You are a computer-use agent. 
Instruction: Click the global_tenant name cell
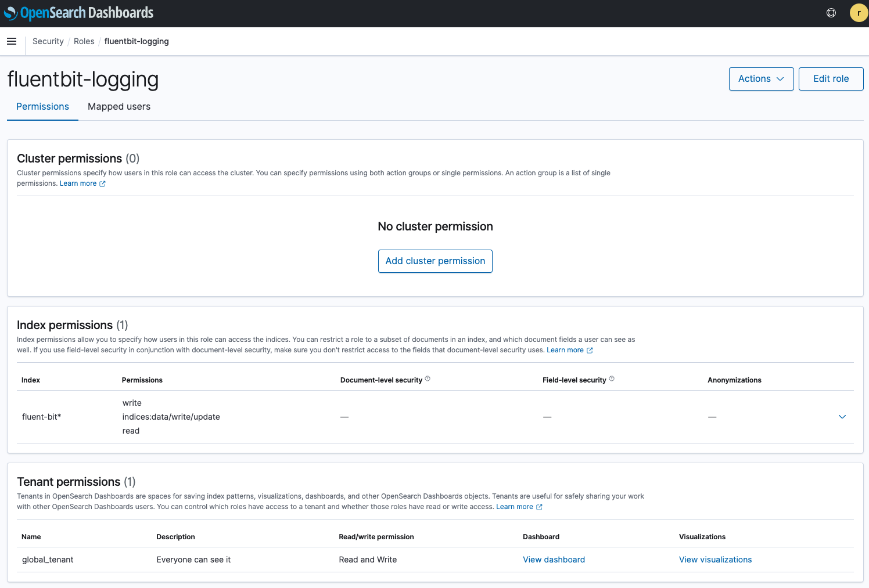pyautogui.click(x=48, y=560)
